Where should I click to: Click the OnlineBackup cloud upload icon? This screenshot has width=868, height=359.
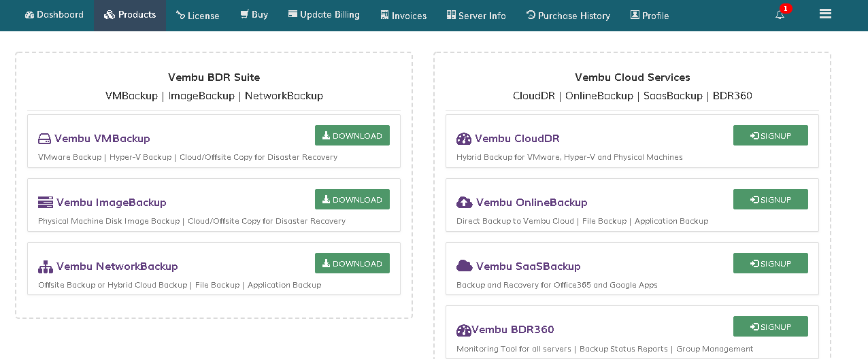(464, 202)
